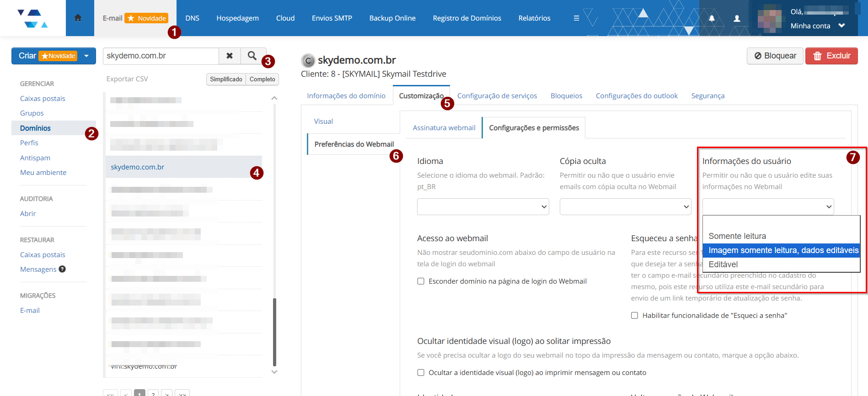Open the E-mail top menu
Viewport: 868px width, 396px height.
135,18
